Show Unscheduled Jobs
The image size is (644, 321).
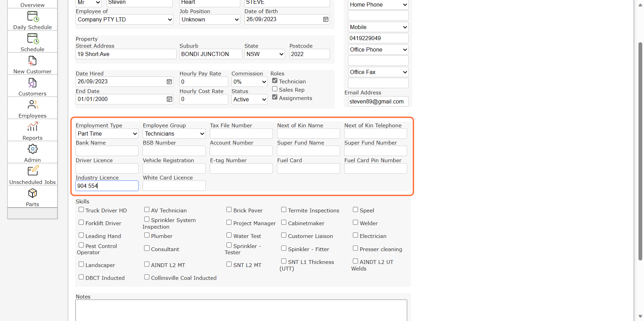click(x=32, y=174)
